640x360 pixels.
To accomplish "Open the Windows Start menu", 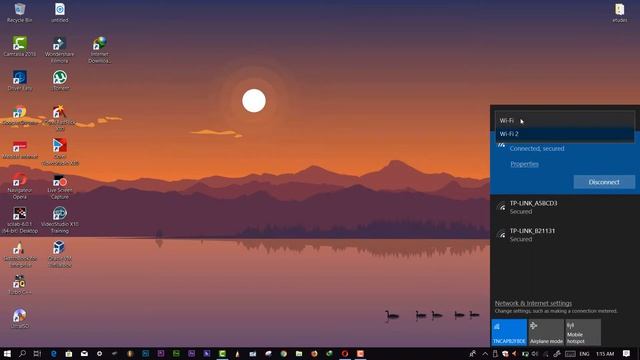I will (x=7, y=353).
